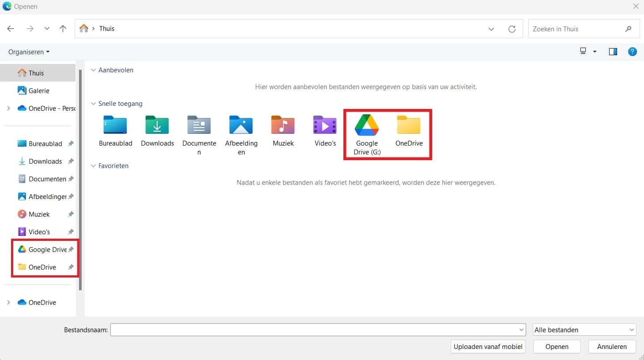Screen dimensions: 644x360
Task: Collapse the Aanbevolen section
Action: pos(93,70)
